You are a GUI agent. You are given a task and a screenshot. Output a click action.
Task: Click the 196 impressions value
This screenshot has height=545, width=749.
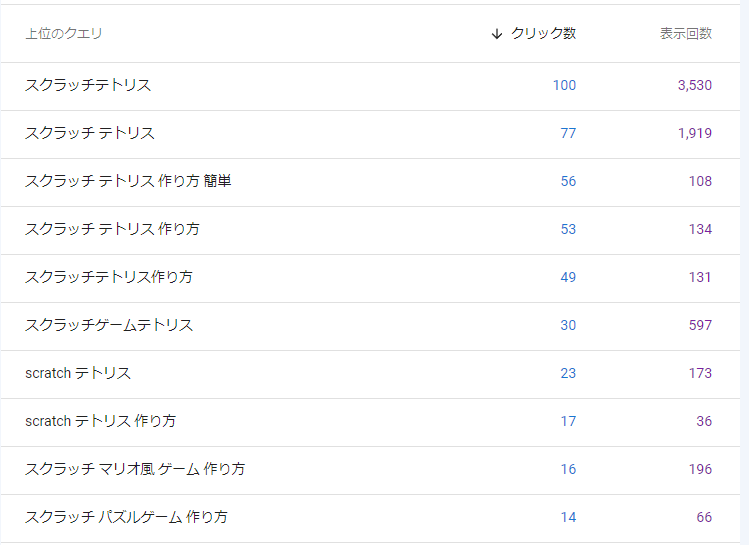click(x=700, y=470)
